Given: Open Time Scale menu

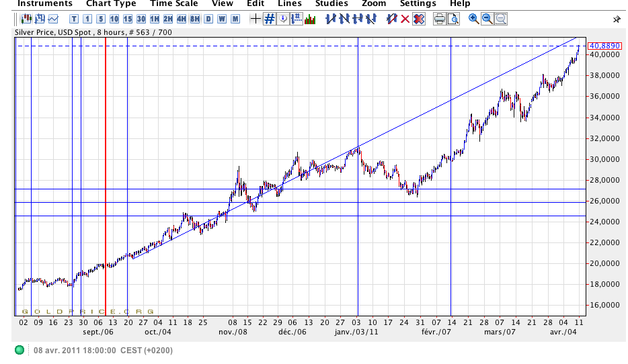Looking at the screenshot, I should [174, 3].
